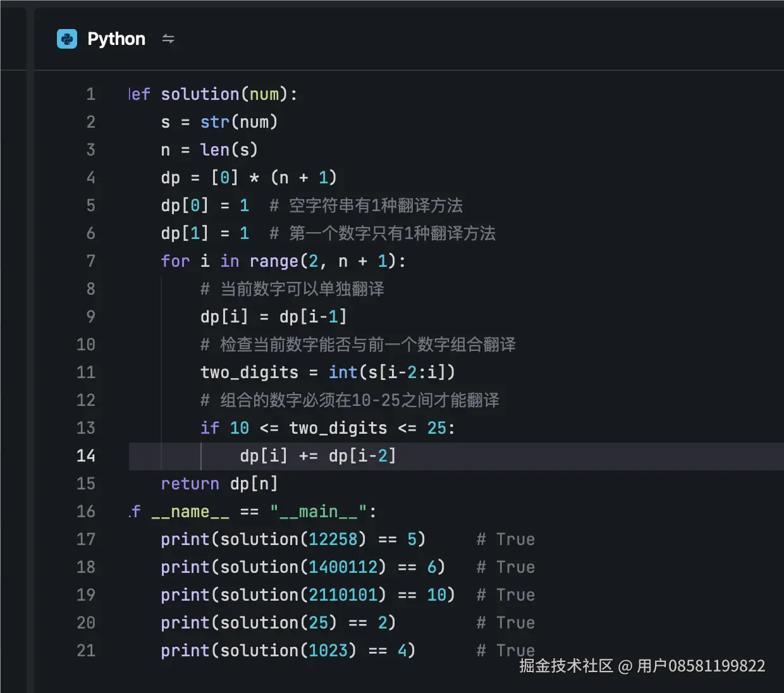Viewport: 784px width, 693px height.
Task: Click the Python language logo icon
Action: [67, 39]
